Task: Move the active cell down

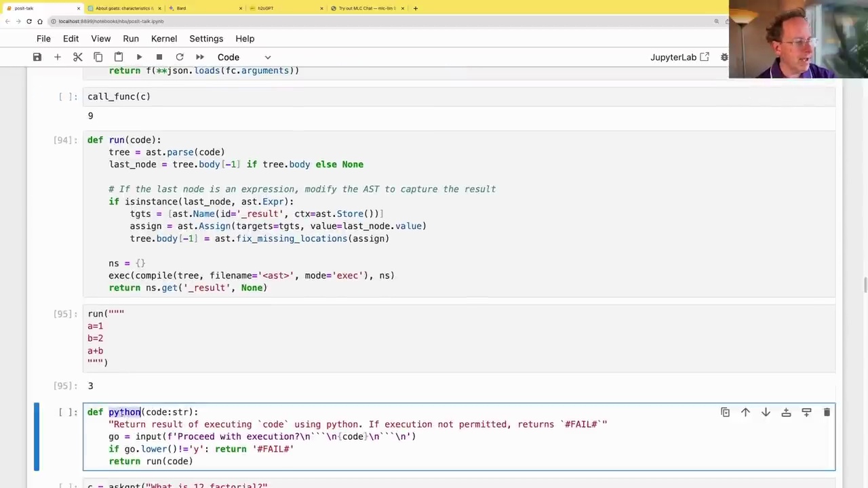Action: point(766,412)
